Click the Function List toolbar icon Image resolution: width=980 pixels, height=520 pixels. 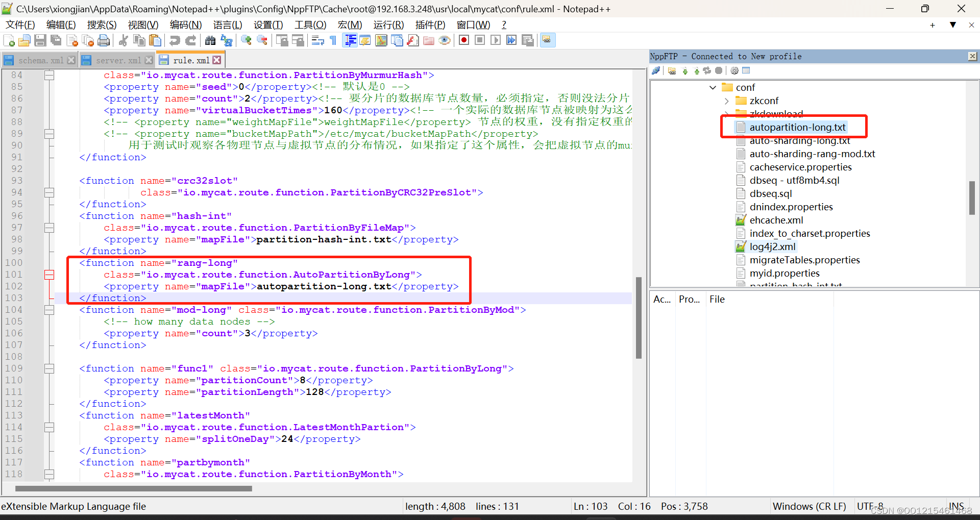click(x=412, y=41)
